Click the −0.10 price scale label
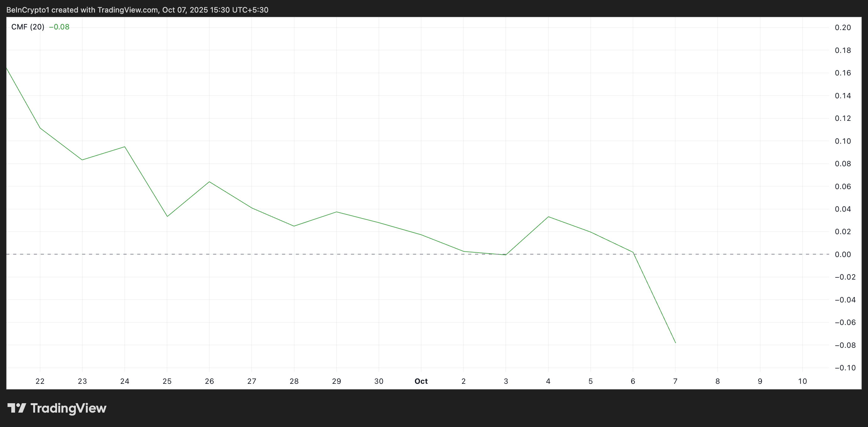The image size is (868, 427). (845, 368)
